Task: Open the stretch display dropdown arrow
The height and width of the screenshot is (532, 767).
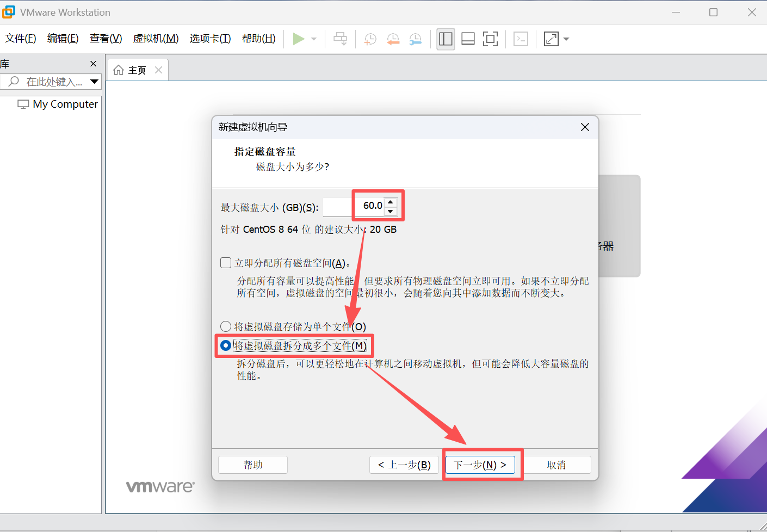Action: tap(566, 39)
